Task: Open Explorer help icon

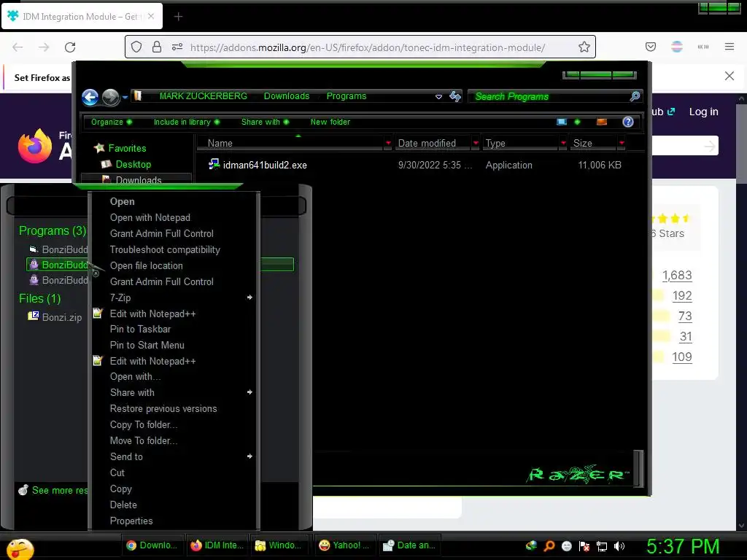Action: click(628, 122)
